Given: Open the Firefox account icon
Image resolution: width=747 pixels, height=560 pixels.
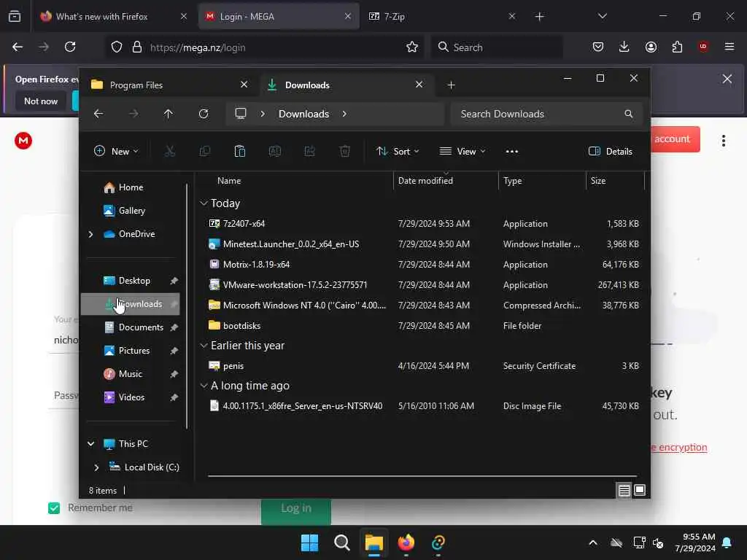Looking at the screenshot, I should click(x=651, y=47).
